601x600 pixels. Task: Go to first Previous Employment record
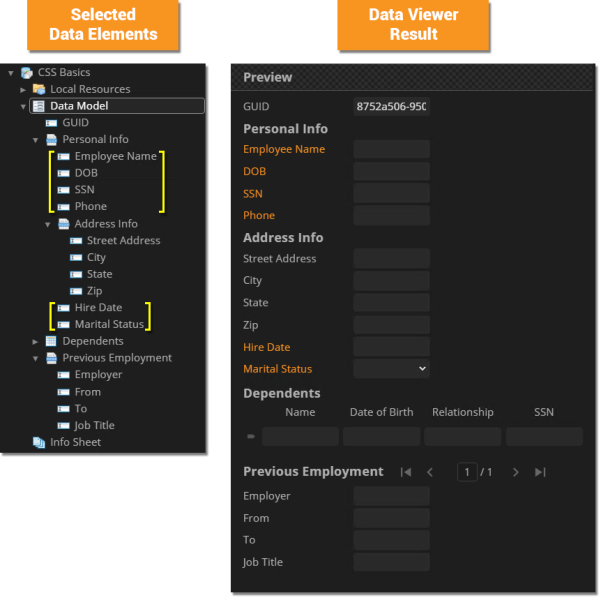406,472
